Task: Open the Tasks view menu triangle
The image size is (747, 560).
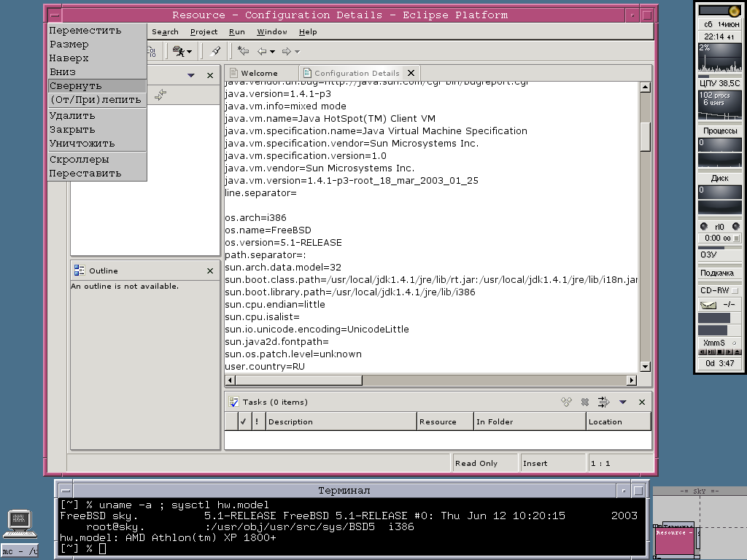Action: pyautogui.click(x=623, y=402)
